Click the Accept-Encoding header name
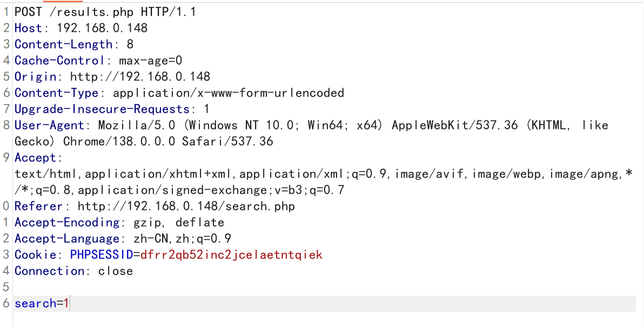This screenshot has height=327, width=644. 66,222
